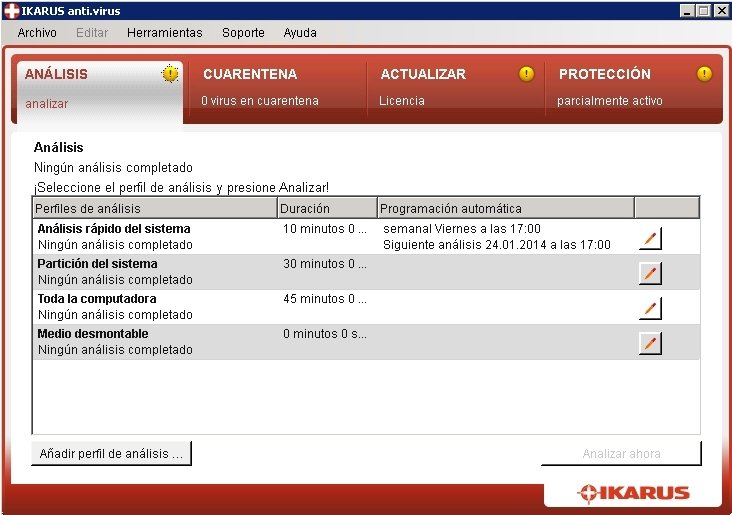The height and width of the screenshot is (515, 732).
Task: Click the Analizar ahora button
Action: point(621,453)
